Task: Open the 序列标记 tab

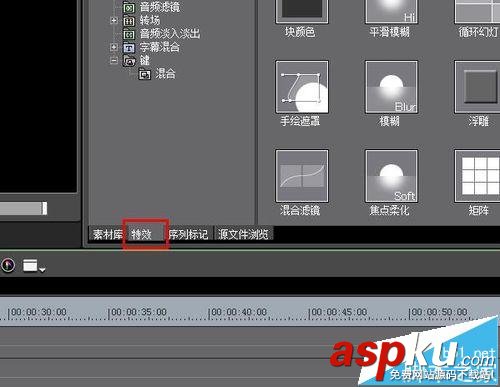Action: [188, 234]
